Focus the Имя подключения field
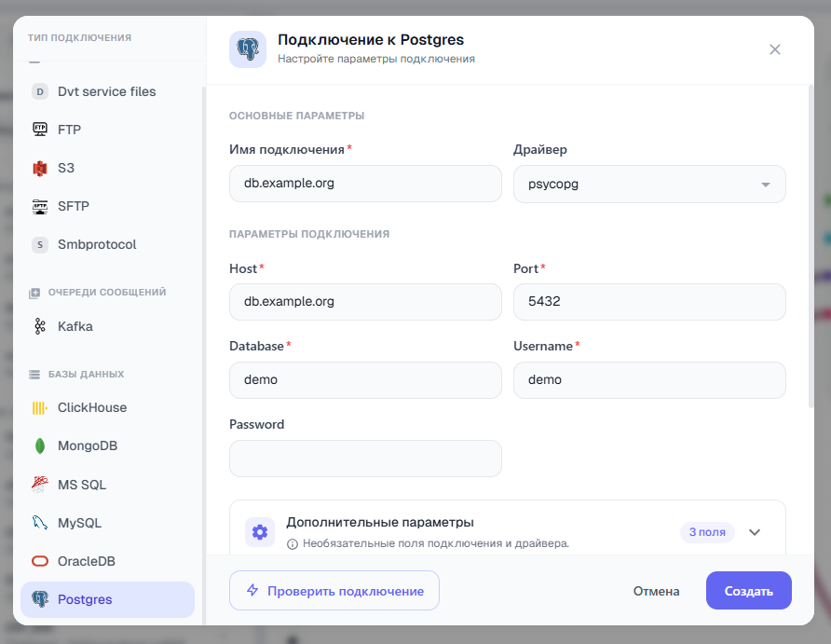 tap(365, 184)
